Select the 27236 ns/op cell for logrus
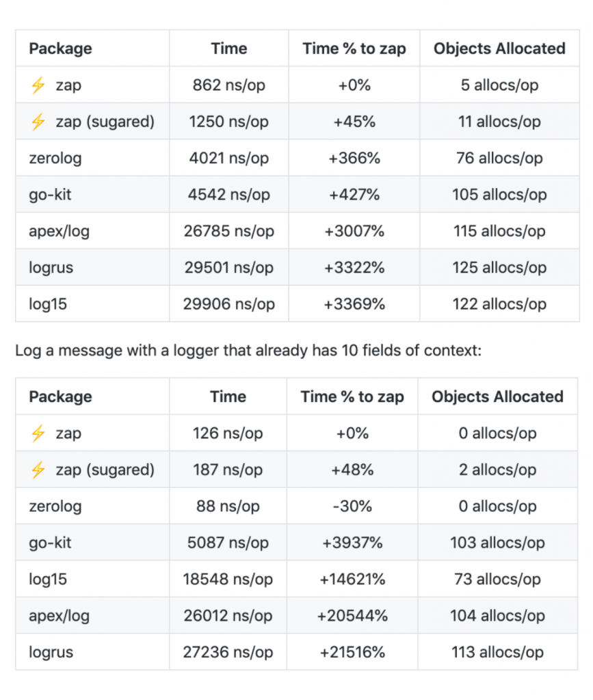This screenshot has height=700, width=593. pyautogui.click(x=228, y=652)
